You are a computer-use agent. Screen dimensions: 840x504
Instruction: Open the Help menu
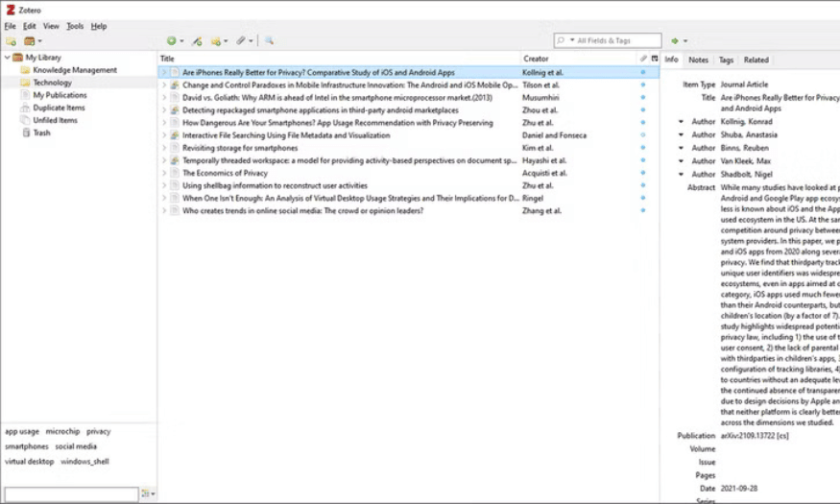click(99, 26)
